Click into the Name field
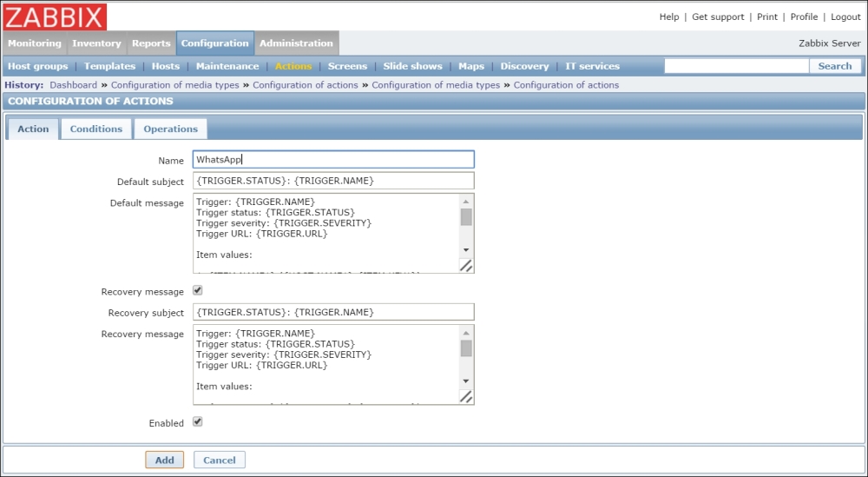The width and height of the screenshot is (868, 477). pos(333,160)
